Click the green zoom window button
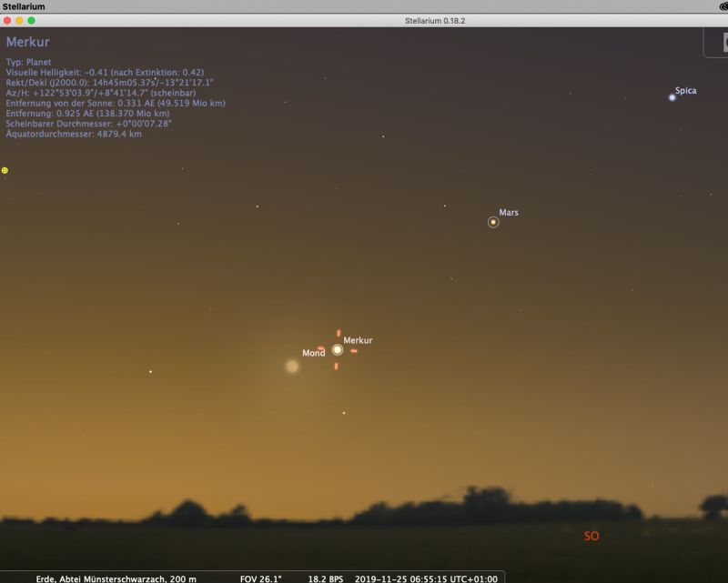Image resolution: width=728 pixels, height=583 pixels. (x=32, y=20)
